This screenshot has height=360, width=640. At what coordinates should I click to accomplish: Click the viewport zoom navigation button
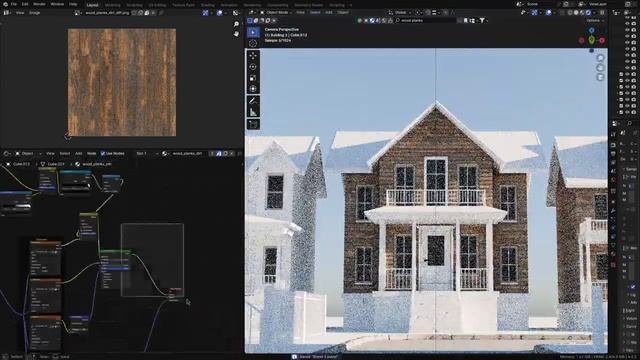pos(600,58)
